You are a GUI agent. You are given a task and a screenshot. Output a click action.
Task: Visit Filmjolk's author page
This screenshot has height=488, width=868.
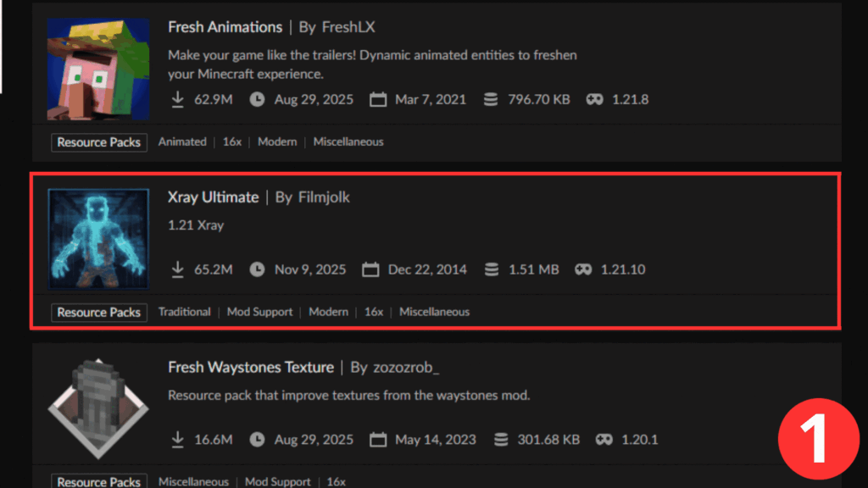point(324,197)
